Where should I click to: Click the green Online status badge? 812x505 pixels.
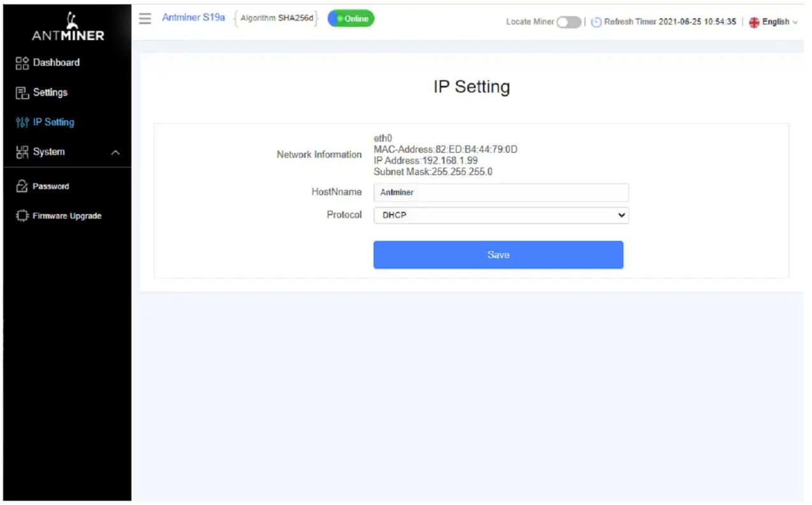(351, 18)
